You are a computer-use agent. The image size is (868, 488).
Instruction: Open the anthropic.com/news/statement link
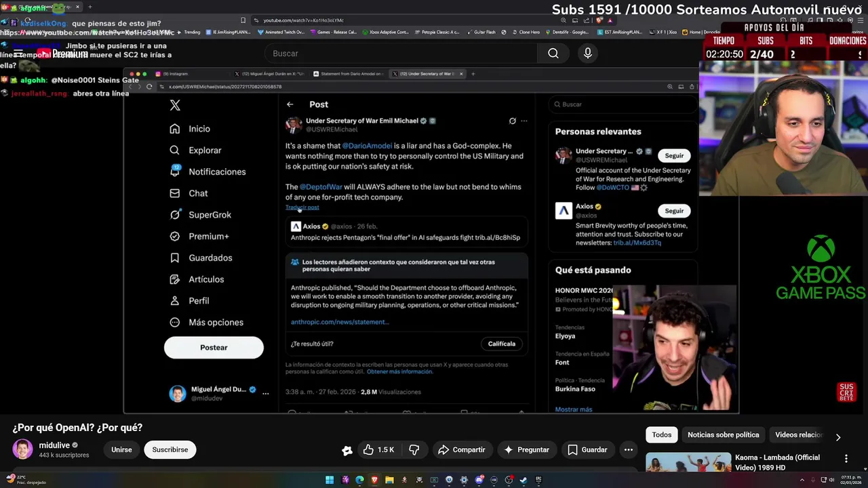click(x=340, y=322)
